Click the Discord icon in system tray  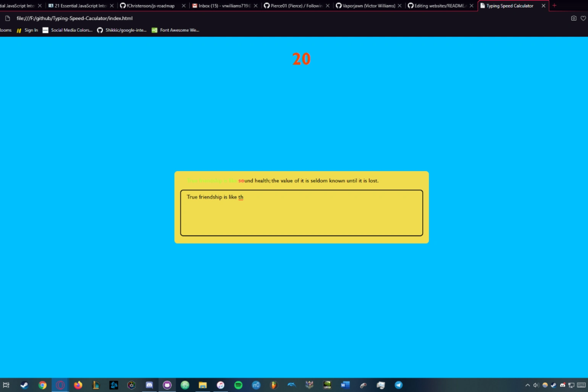[x=562, y=385]
